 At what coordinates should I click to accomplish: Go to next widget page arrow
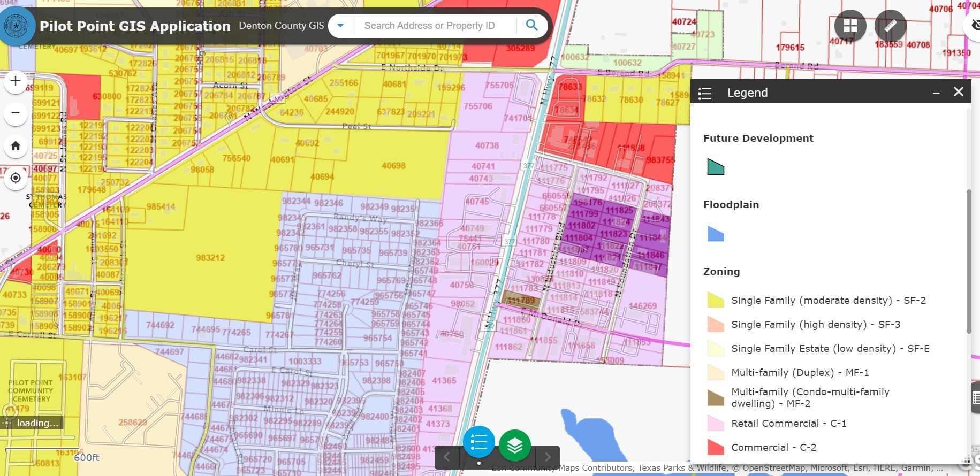pyautogui.click(x=547, y=457)
